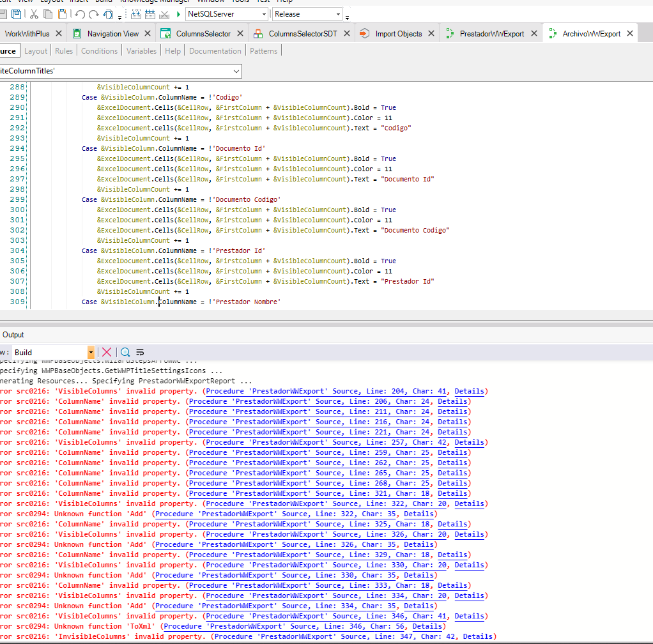Open output search with the magnifier icon

pyautogui.click(x=125, y=352)
